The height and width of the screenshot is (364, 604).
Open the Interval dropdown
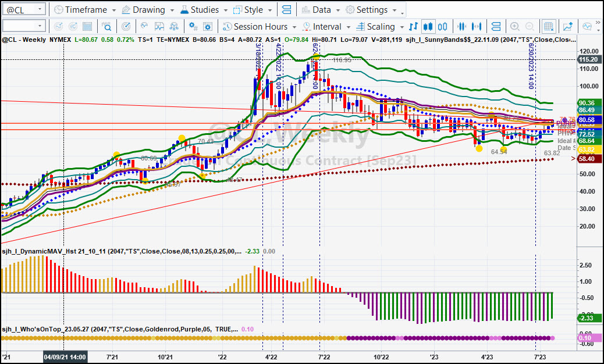tap(326, 27)
